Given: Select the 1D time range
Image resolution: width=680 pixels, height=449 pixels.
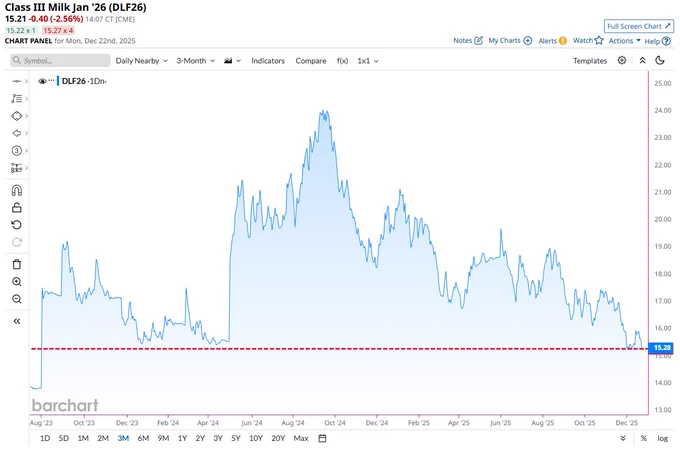Looking at the screenshot, I should (x=45, y=438).
